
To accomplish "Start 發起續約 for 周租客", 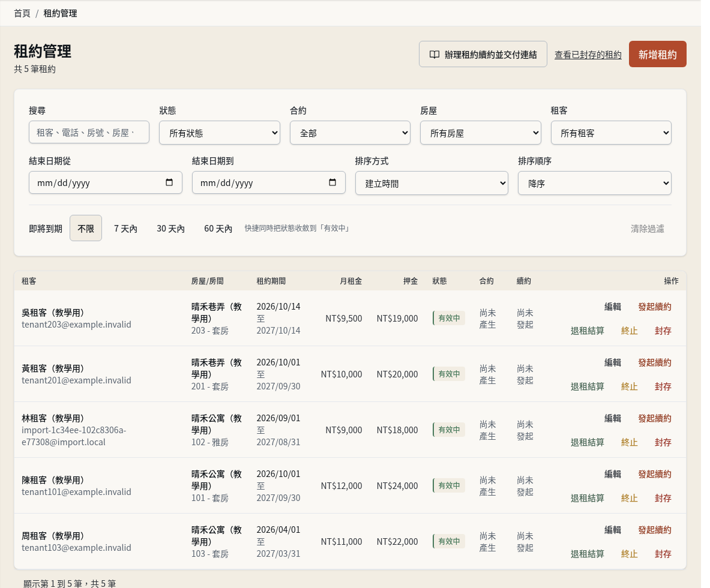I will (655, 530).
